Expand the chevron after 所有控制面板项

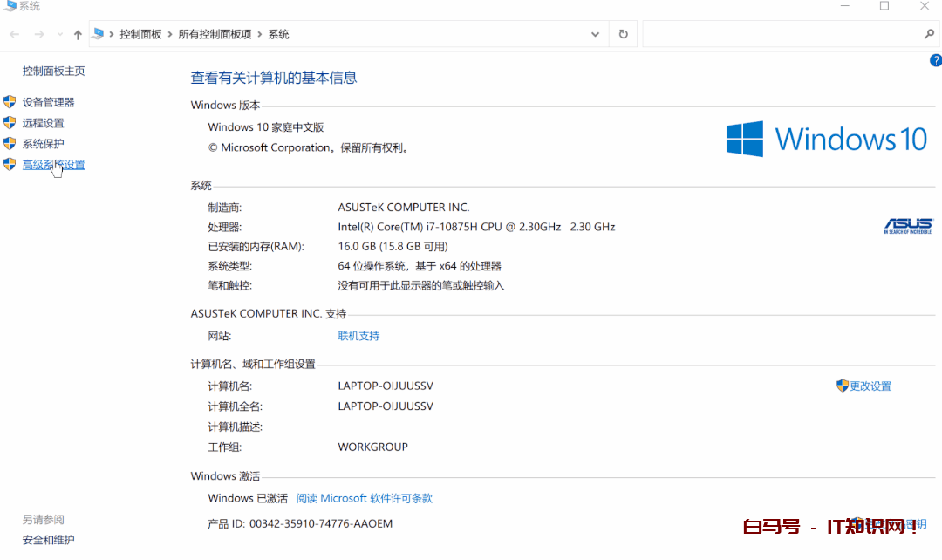259,34
